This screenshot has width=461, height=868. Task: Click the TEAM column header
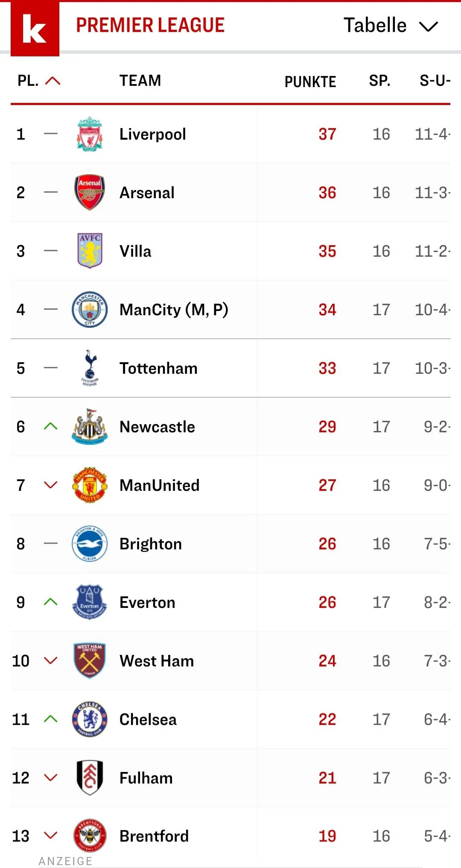pos(140,81)
